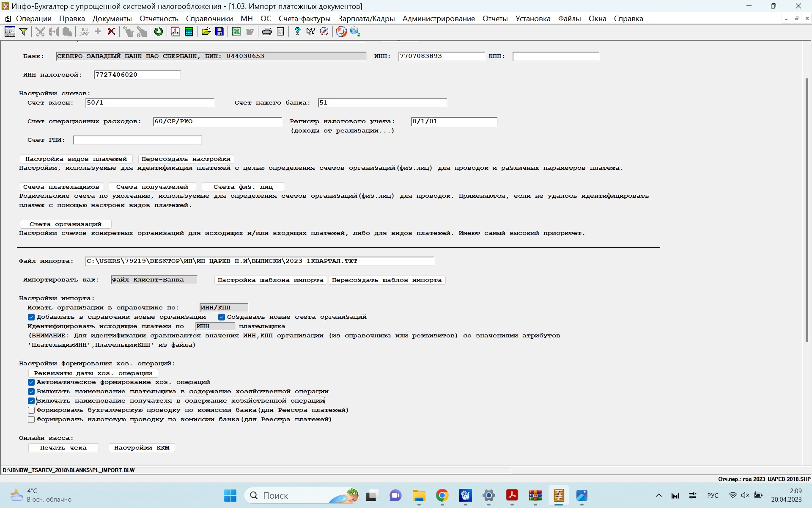The width and height of the screenshot is (812, 508).
Task: Open the Счета-фактуры menu
Action: pos(304,19)
